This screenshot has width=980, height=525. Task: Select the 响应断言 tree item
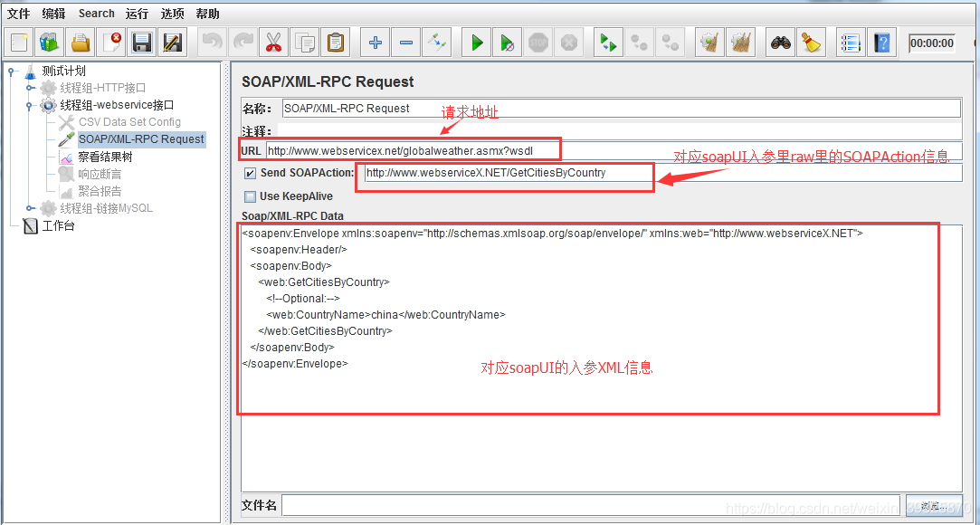100,174
